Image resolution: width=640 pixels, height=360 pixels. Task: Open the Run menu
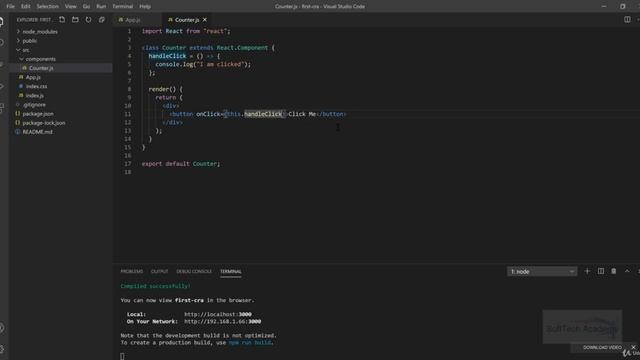point(101,7)
